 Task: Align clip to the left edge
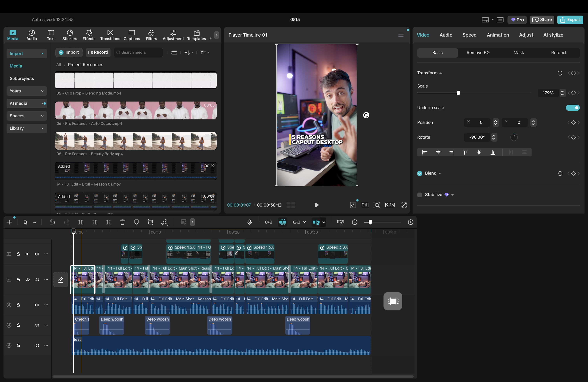pos(424,152)
